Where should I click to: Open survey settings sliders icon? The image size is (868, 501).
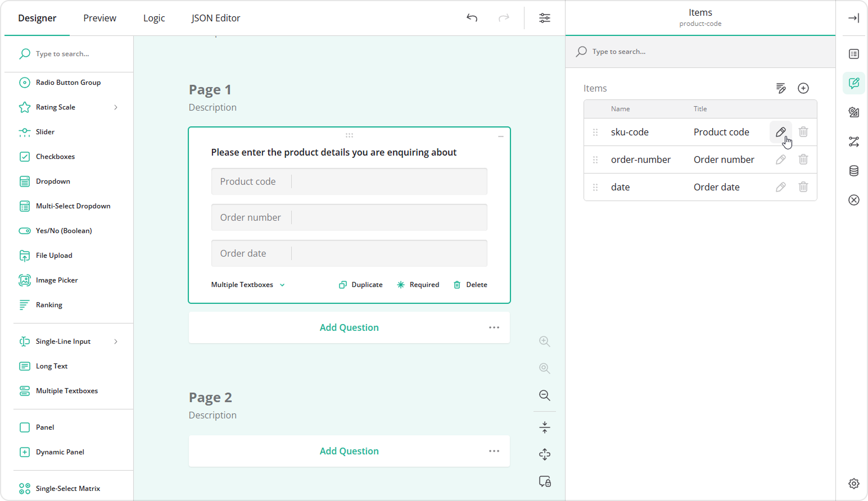(544, 18)
